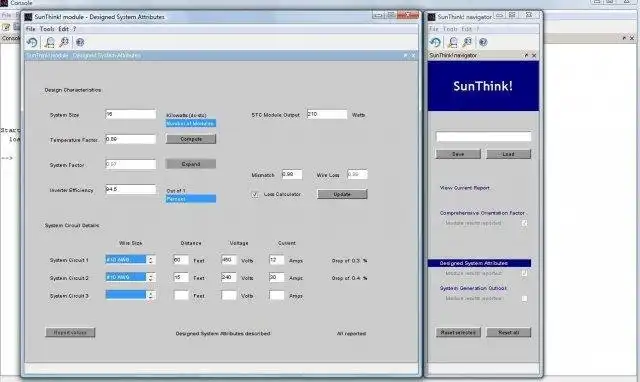Click the refresh icon in SunThink navigator toolbar

click(435, 42)
